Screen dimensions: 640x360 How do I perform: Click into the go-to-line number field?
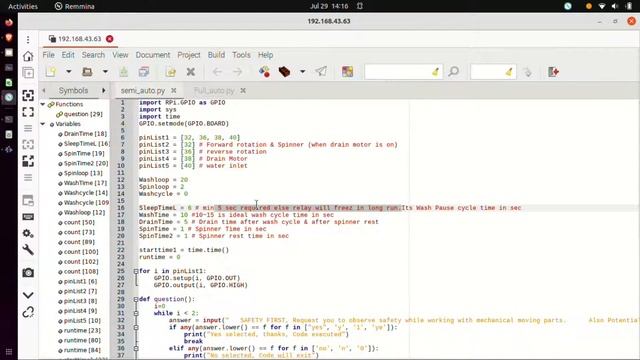pos(487,72)
